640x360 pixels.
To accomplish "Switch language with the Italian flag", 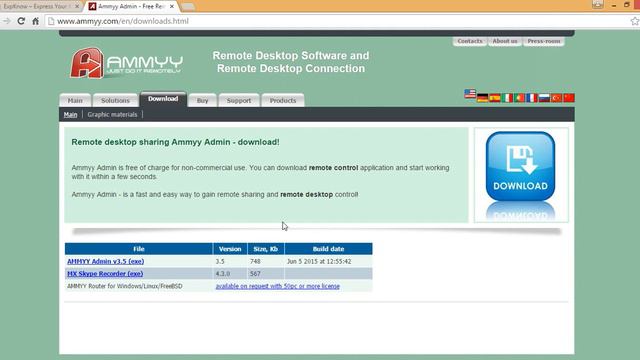I will tap(507, 98).
